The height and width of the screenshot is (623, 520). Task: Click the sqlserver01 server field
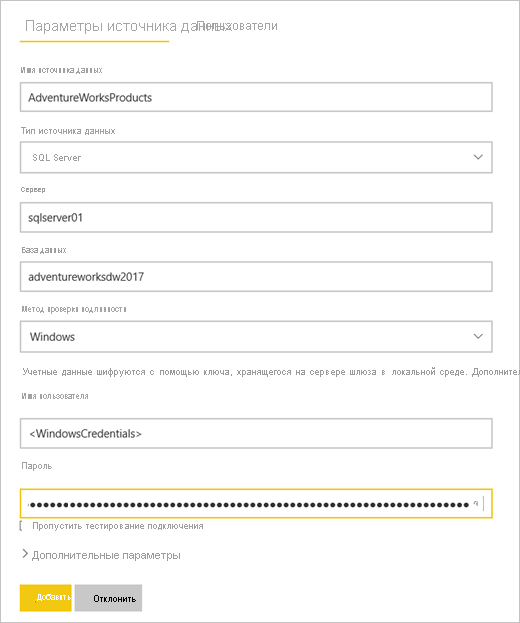coord(256,217)
